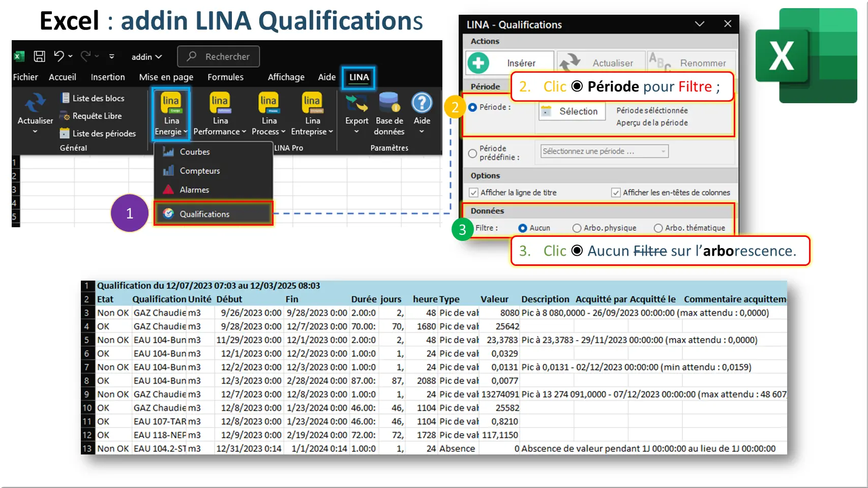This screenshot has height=488, width=868.
Task: Click the Redo arrow icon
Action: pyautogui.click(x=85, y=56)
